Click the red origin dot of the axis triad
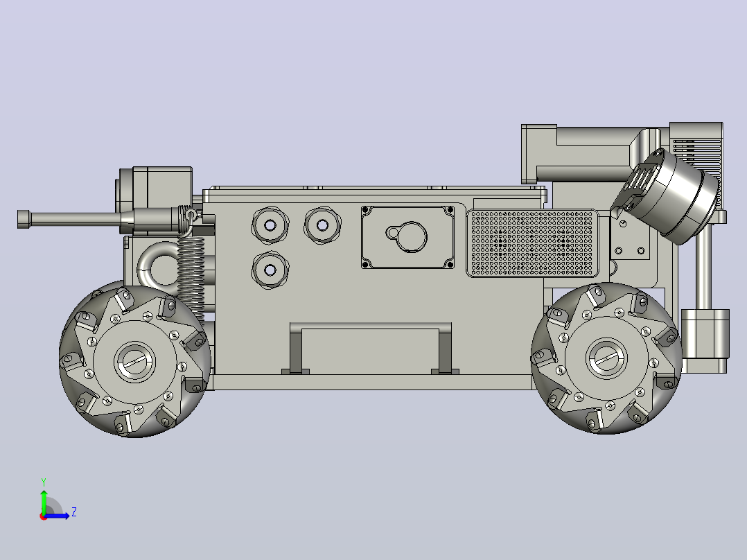Image resolution: width=747 pixels, height=560 pixels. click(44, 517)
